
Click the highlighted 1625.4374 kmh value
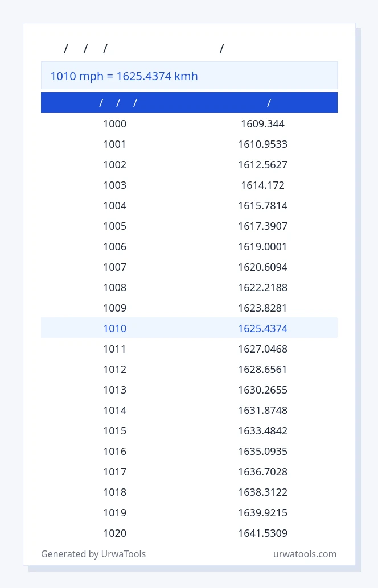pyautogui.click(x=263, y=328)
